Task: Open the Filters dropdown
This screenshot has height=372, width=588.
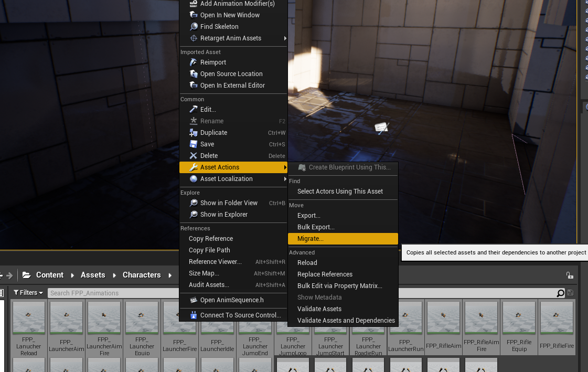Action: pyautogui.click(x=27, y=293)
